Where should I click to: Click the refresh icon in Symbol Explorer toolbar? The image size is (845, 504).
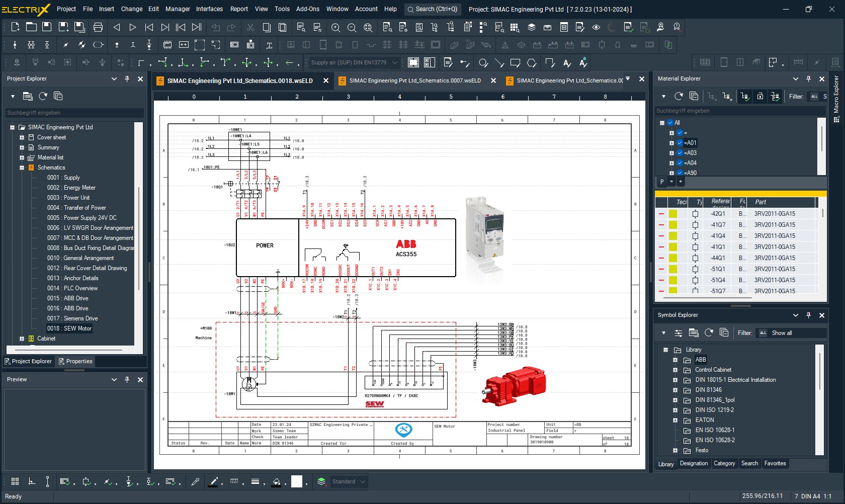[709, 332]
